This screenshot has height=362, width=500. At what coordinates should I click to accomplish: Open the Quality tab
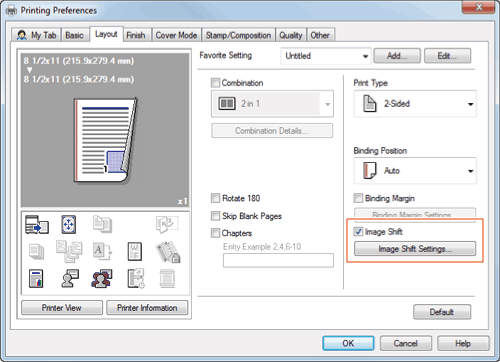pos(291,35)
